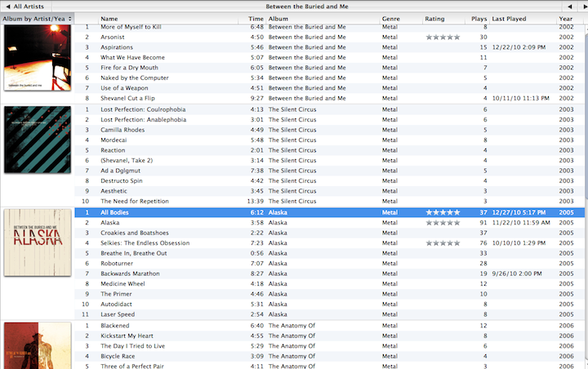The width and height of the screenshot is (588, 369).
Task: Select the track The Primer
Action: (116, 294)
